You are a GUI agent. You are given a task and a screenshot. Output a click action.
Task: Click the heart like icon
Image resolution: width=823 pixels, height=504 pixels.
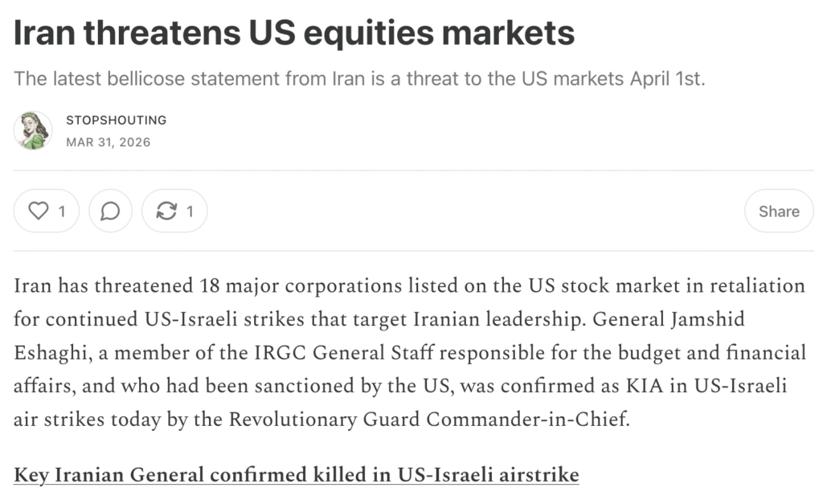[x=38, y=211]
